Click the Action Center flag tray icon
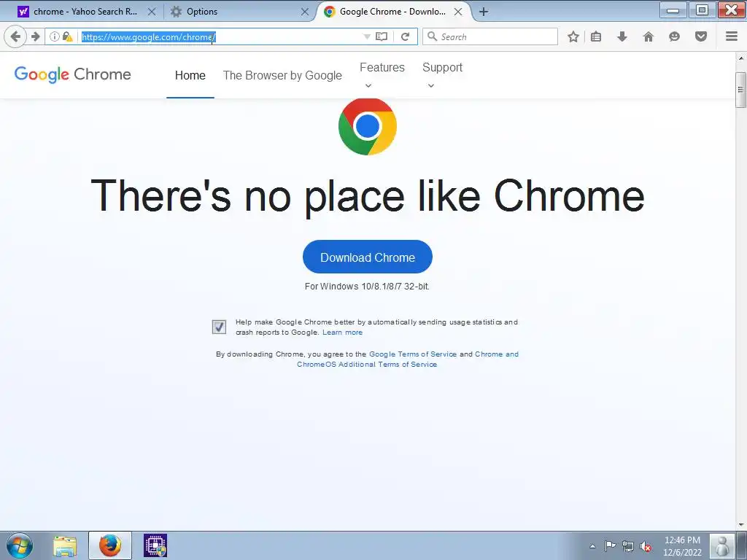747x560 pixels. [610, 546]
